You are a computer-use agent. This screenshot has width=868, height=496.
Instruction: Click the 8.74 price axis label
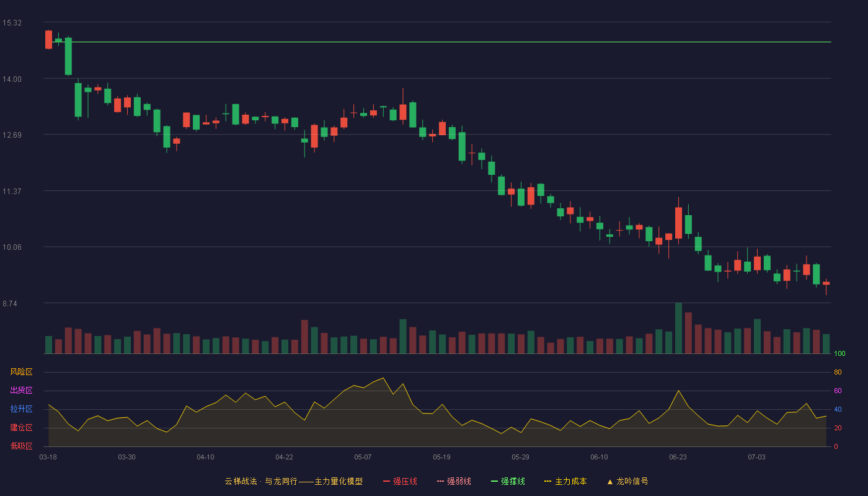(10, 304)
